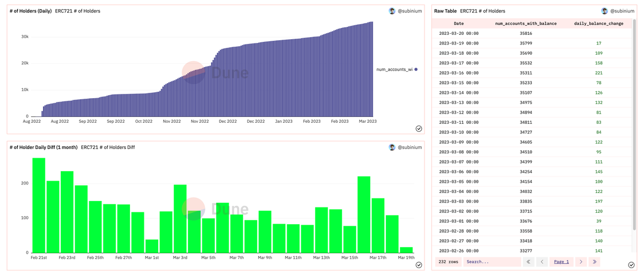This screenshot has width=644, height=274.
Task: Click the balance value 34399
Action: (526, 162)
